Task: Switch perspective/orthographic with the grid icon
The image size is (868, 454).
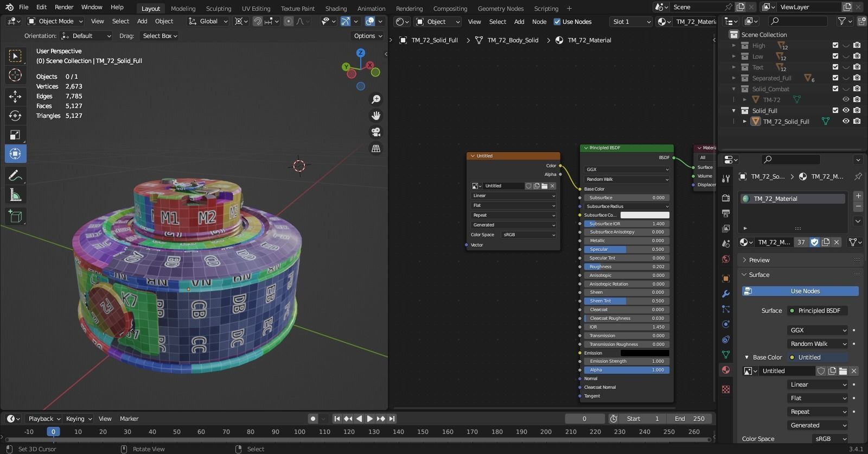Action: (x=375, y=148)
